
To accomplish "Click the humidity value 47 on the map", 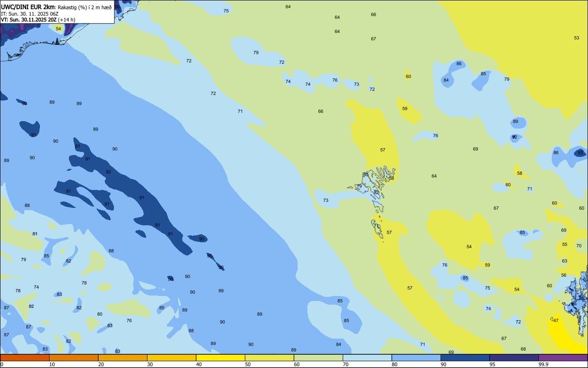I will pyautogui.click(x=556, y=321).
